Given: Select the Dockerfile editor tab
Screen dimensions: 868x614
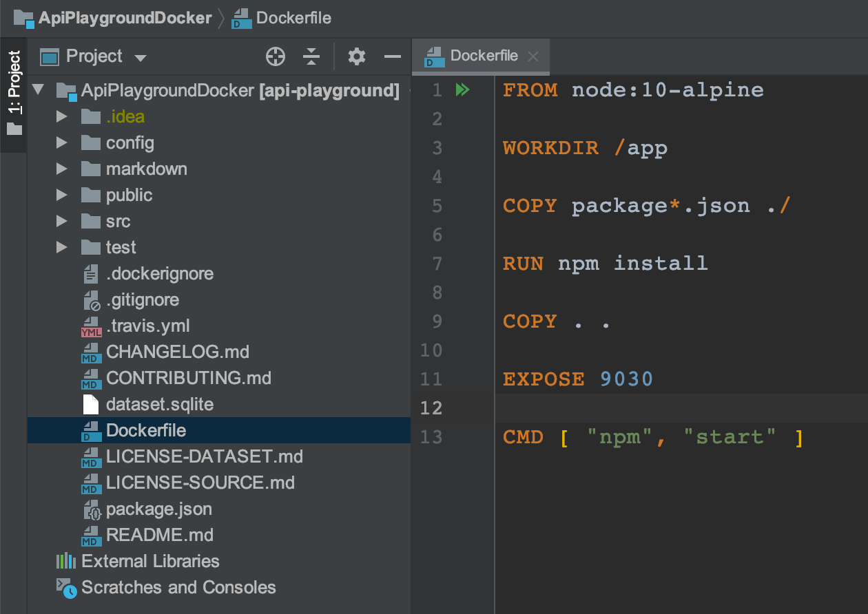Looking at the screenshot, I should pos(483,56).
